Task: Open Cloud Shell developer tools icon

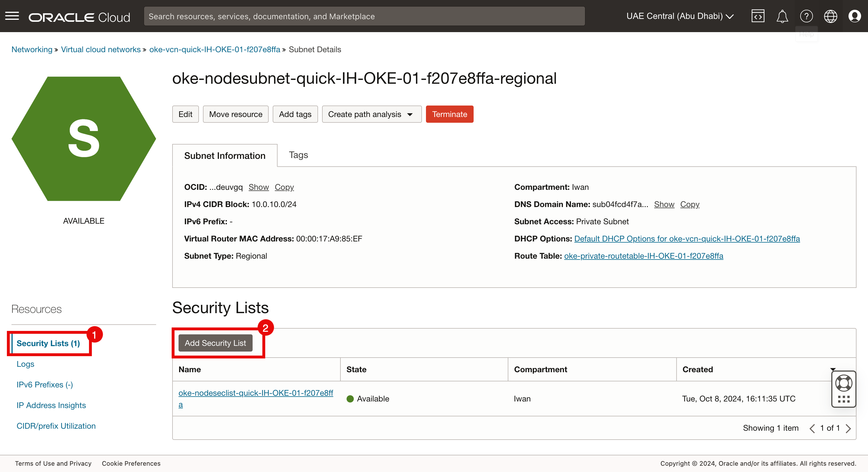Action: [758, 16]
